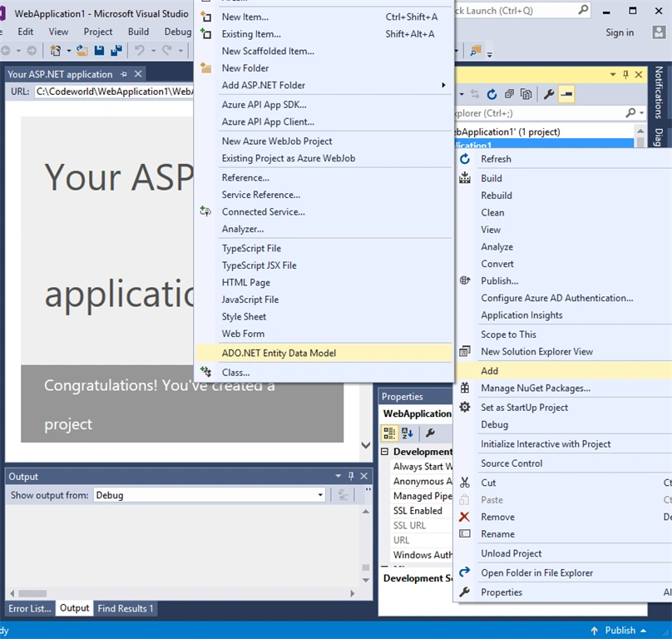The height and width of the screenshot is (639, 672).
Task: Click the Undo arrow in toolbar
Action: click(x=139, y=51)
